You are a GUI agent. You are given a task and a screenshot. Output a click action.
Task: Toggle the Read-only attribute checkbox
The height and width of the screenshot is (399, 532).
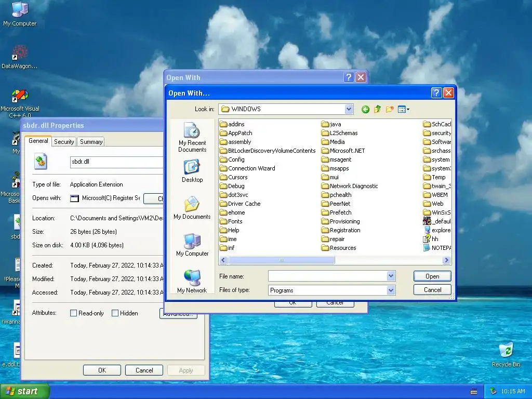[x=73, y=313]
